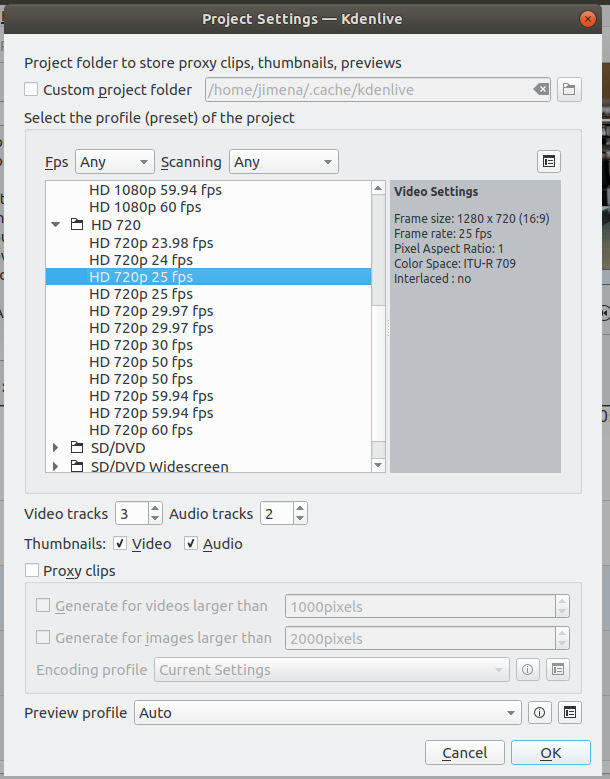Clear the project folder path field

point(541,89)
